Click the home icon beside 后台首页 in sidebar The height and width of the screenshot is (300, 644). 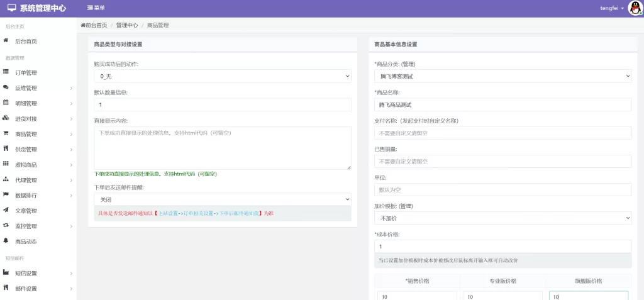pos(6,41)
